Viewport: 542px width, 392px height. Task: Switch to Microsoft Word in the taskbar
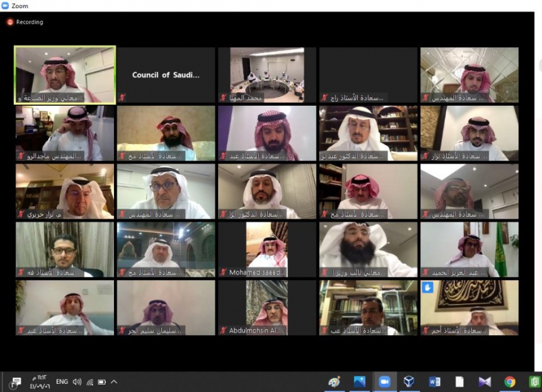point(435,381)
